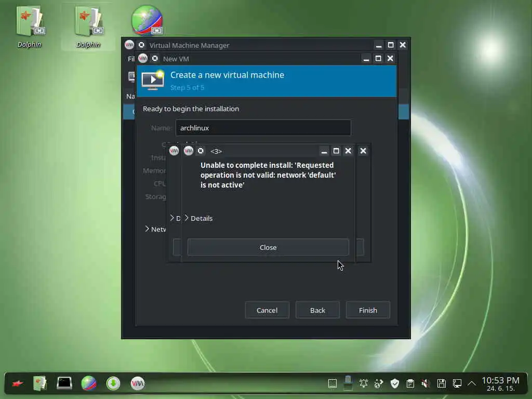This screenshot has height=399, width=532.
Task: Click the muted volume icon in tray
Action: [426, 384]
